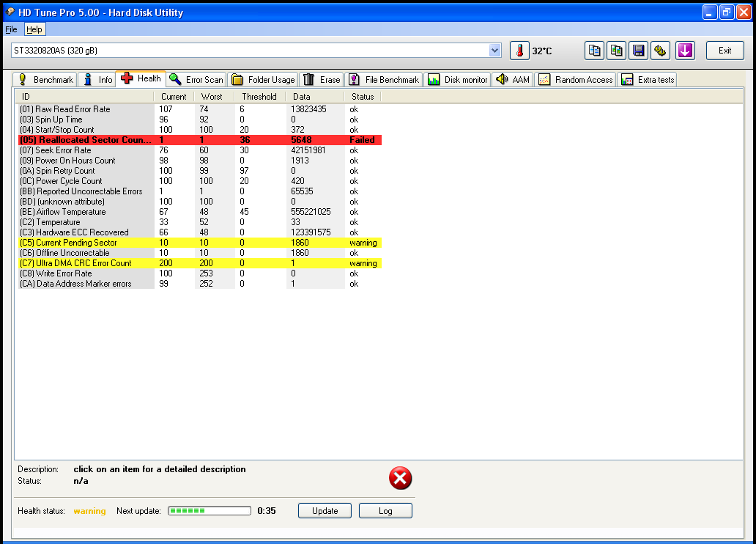Image resolution: width=756 pixels, height=544 pixels.
Task: Click the 32°C temperature reading
Action: click(542, 51)
